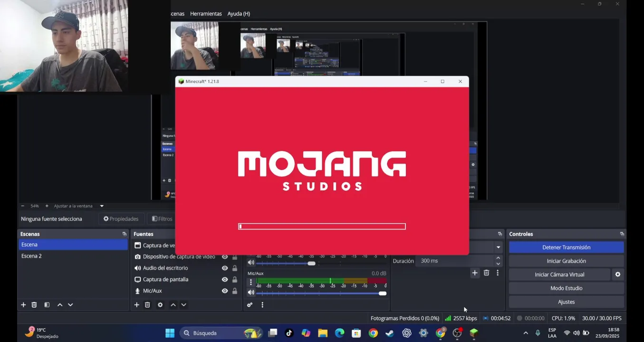Toggle lock on Dispositivo de captura de vídeo
This screenshot has height=342, width=644.
pos(235,256)
